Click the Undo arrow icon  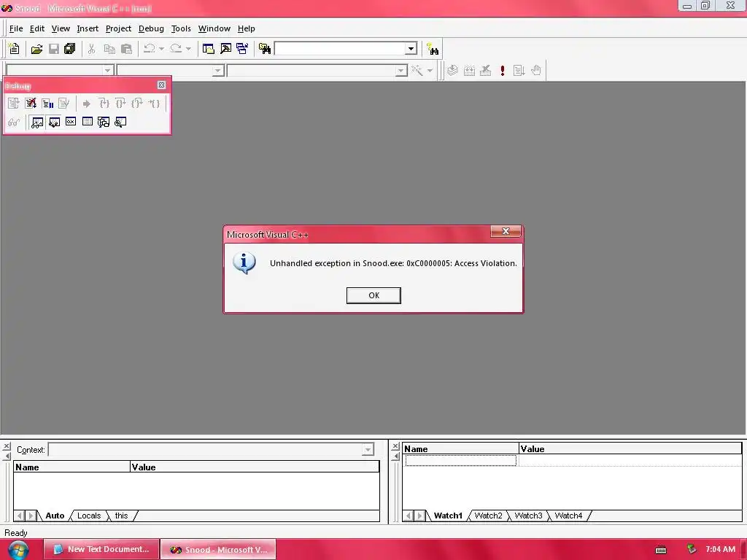point(150,49)
